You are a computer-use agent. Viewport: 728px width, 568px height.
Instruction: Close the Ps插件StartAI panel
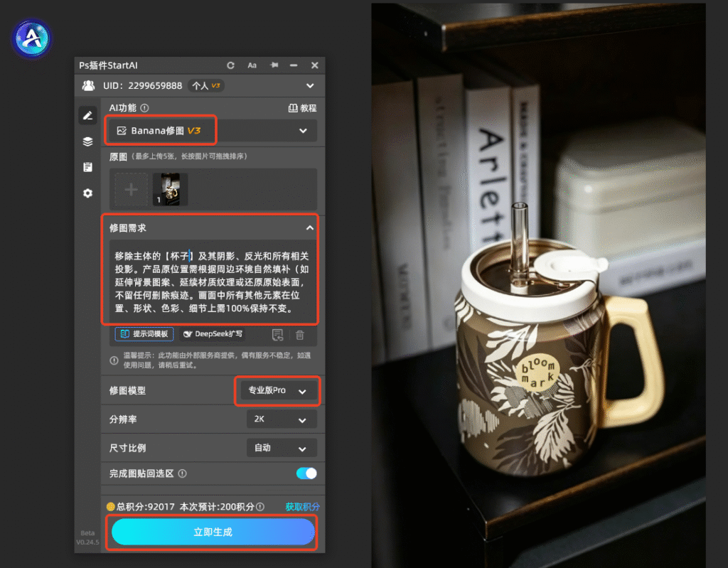tap(315, 65)
